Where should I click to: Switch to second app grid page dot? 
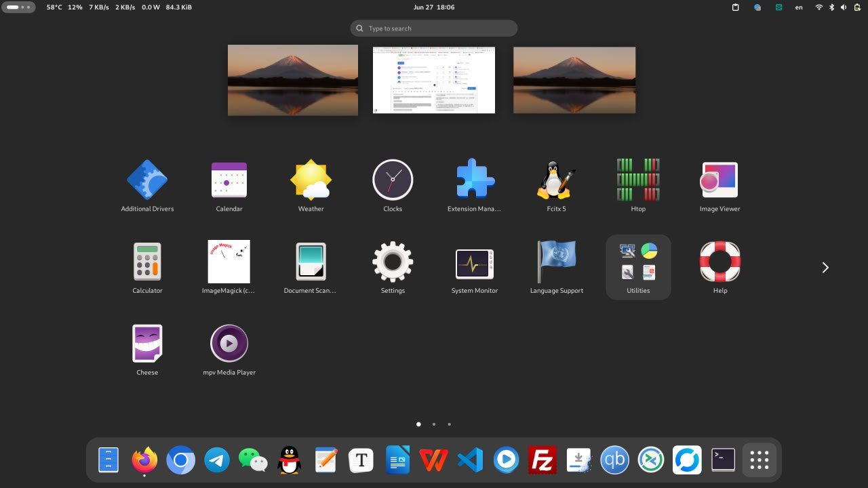tap(434, 424)
